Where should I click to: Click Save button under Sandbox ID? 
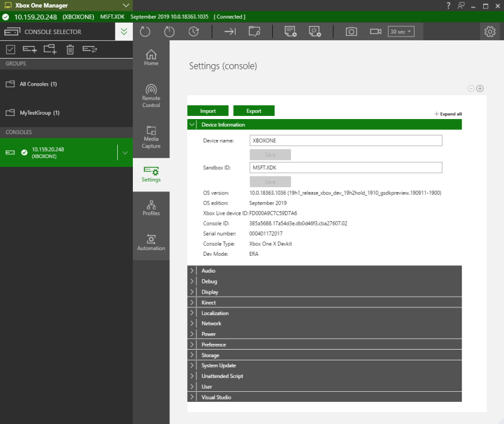270,181
